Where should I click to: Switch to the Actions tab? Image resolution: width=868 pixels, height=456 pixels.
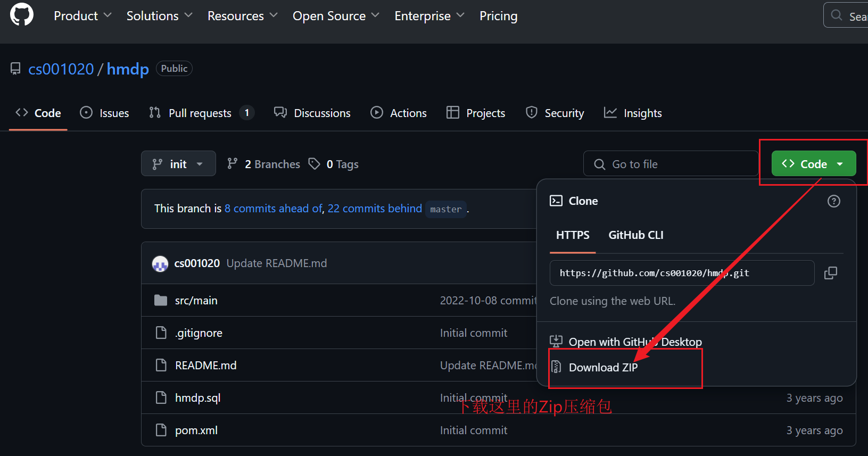tap(399, 113)
